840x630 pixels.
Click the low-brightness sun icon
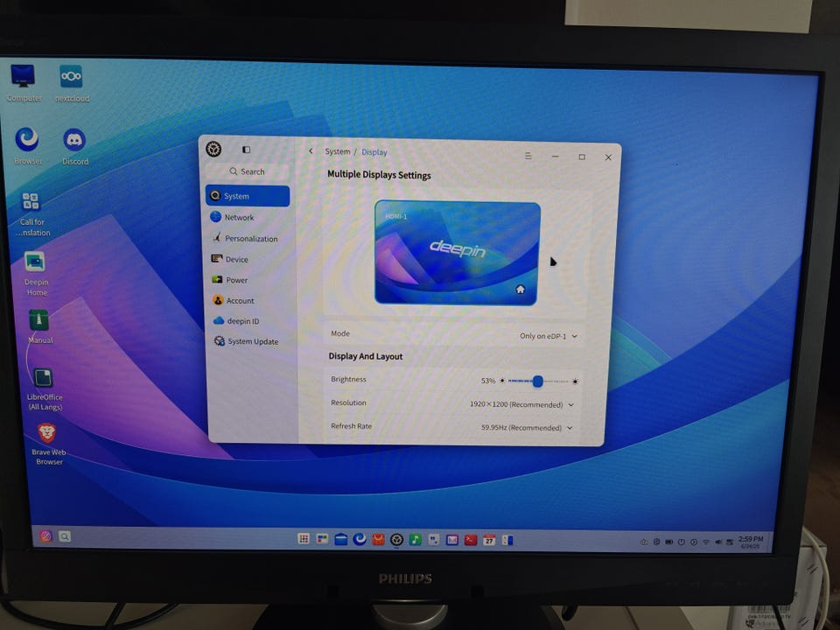click(x=502, y=381)
